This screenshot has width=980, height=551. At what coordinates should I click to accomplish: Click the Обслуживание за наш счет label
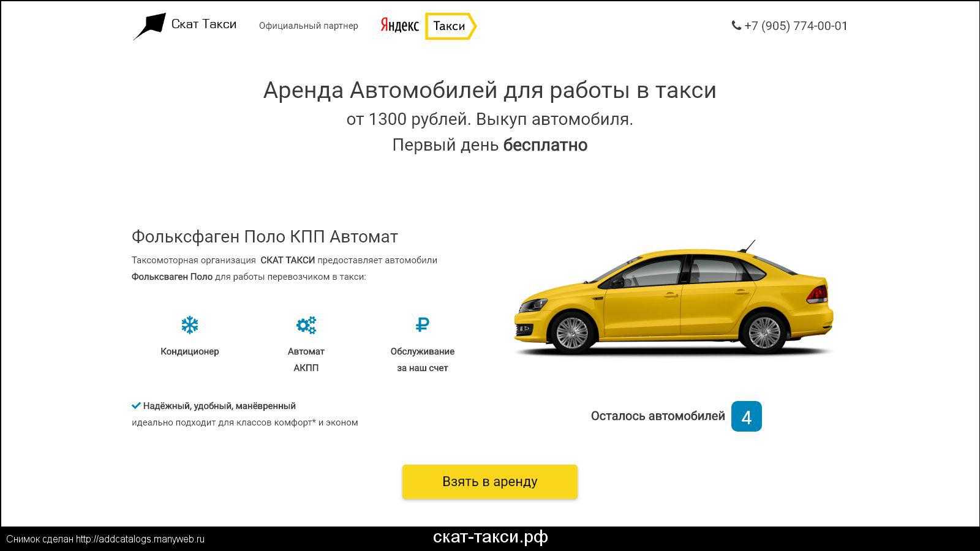click(x=423, y=359)
